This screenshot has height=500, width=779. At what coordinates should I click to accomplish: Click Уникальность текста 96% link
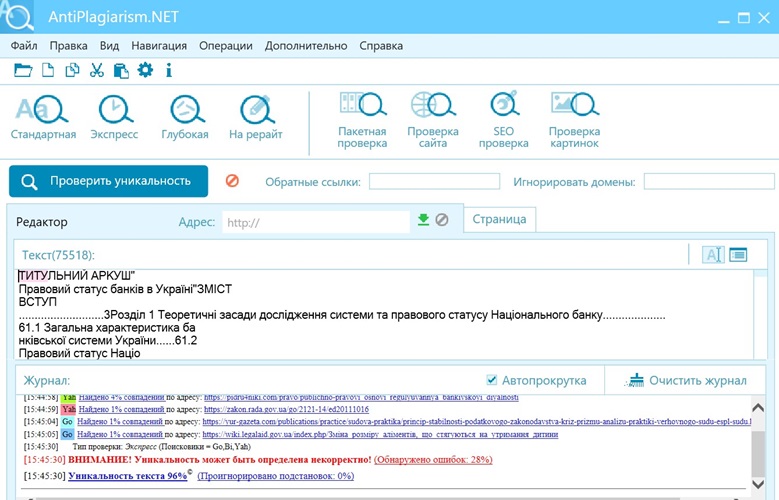tap(128, 476)
